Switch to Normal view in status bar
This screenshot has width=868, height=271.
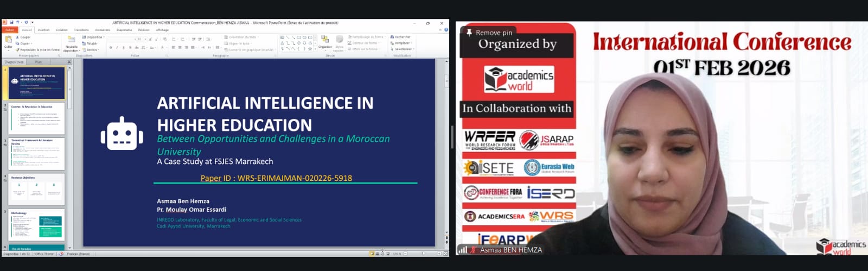pos(372,254)
